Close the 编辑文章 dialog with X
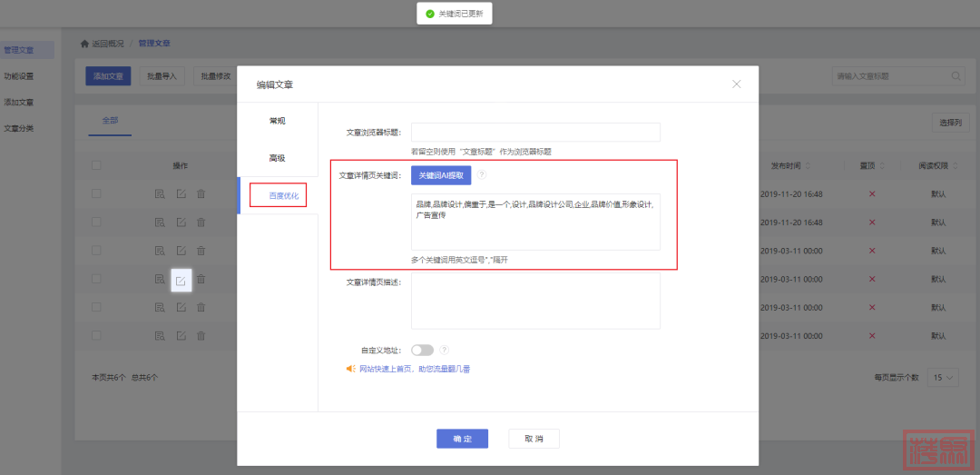Screen dimensions: 980x475 [x=736, y=84]
